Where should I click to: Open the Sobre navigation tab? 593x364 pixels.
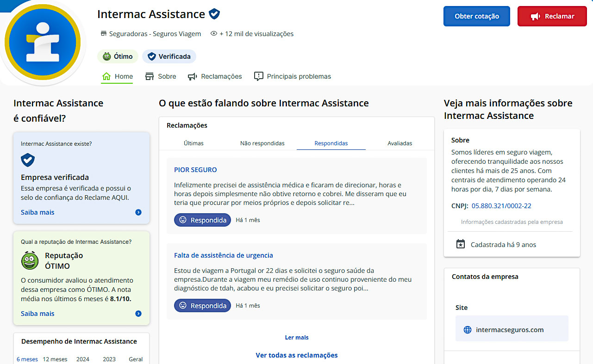161,76
